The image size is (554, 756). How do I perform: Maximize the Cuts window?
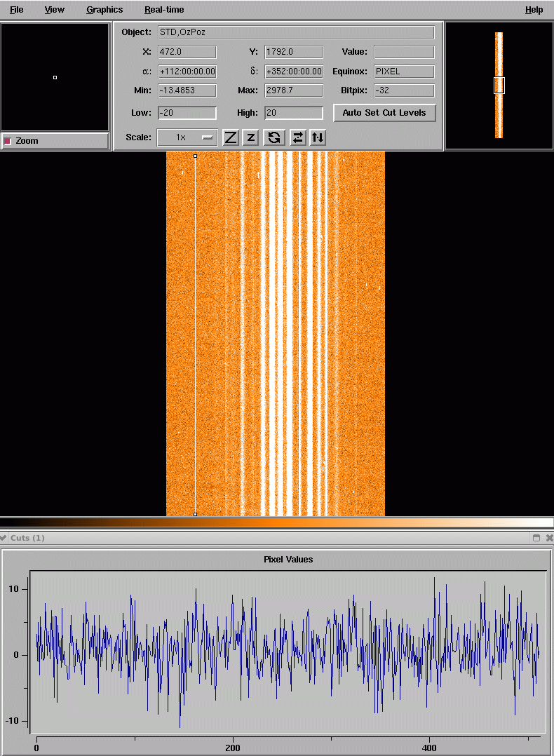click(x=536, y=538)
